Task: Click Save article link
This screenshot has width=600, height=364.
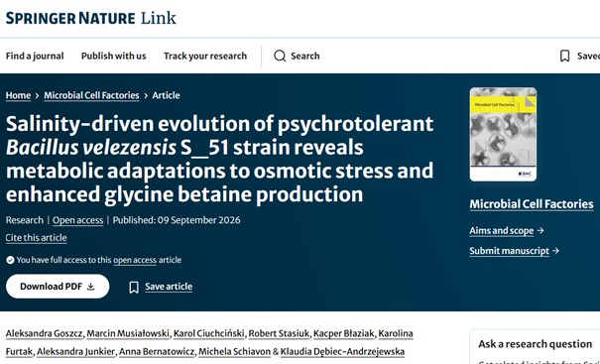Action: click(169, 287)
